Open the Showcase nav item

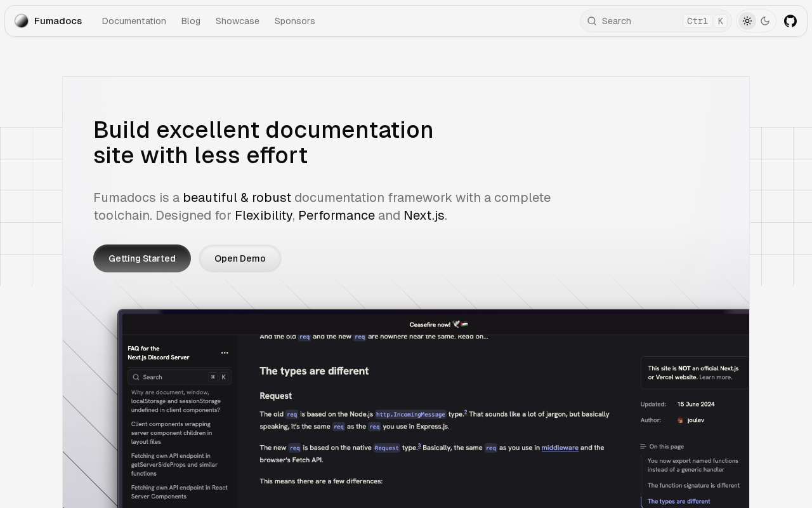click(x=237, y=21)
